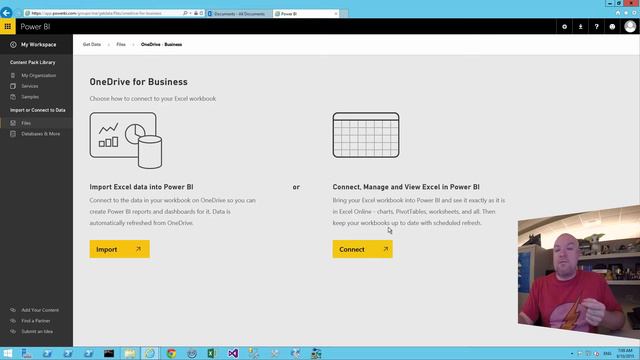Open Find a Partner link
Screen dimensions: 640x360
36,321
